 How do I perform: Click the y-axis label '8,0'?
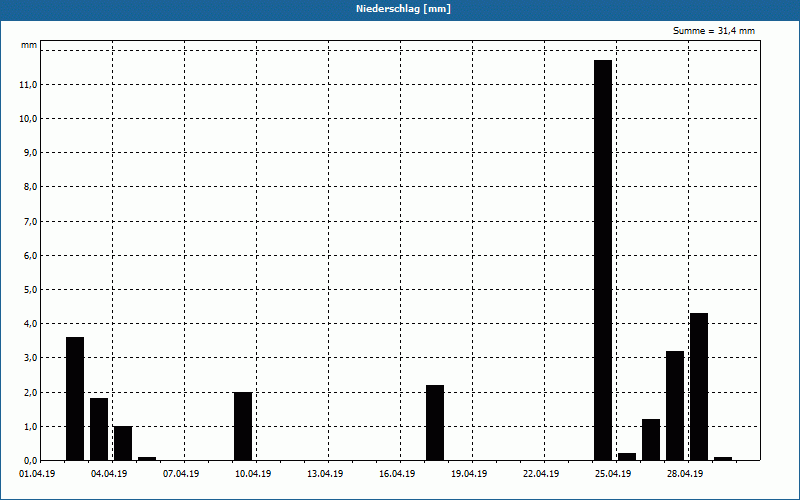click(x=30, y=187)
